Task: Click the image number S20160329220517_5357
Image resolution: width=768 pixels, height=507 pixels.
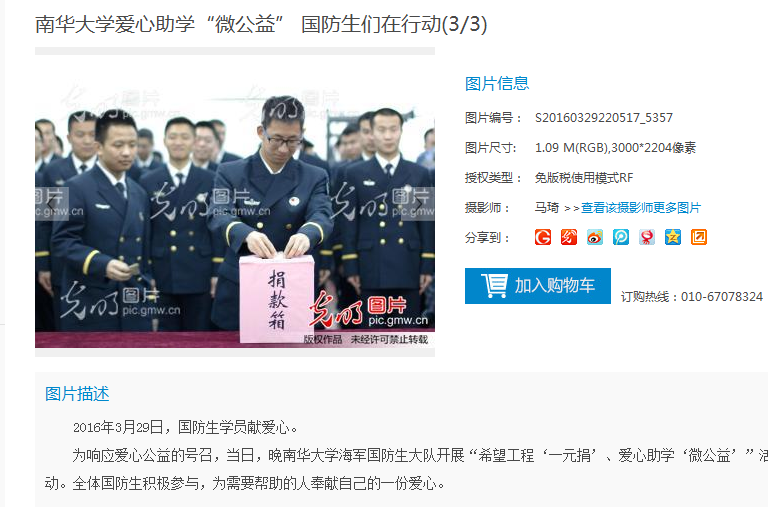Action: (x=603, y=118)
